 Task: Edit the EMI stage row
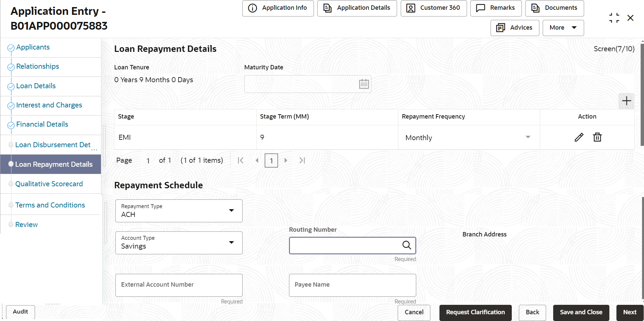[x=579, y=137]
